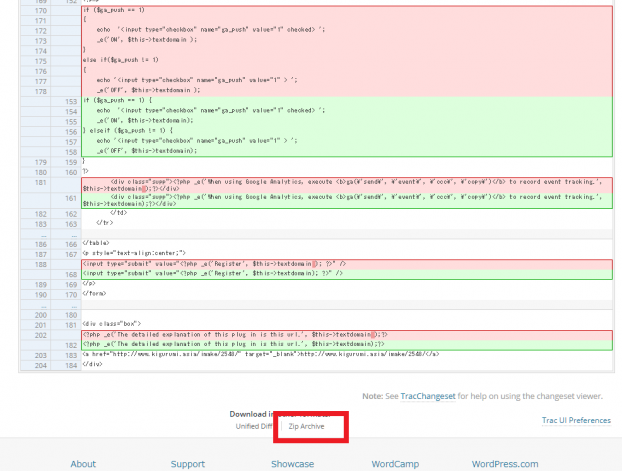The width and height of the screenshot is (622, 471).
Task: Click new line number 184
Action: (x=71, y=365)
